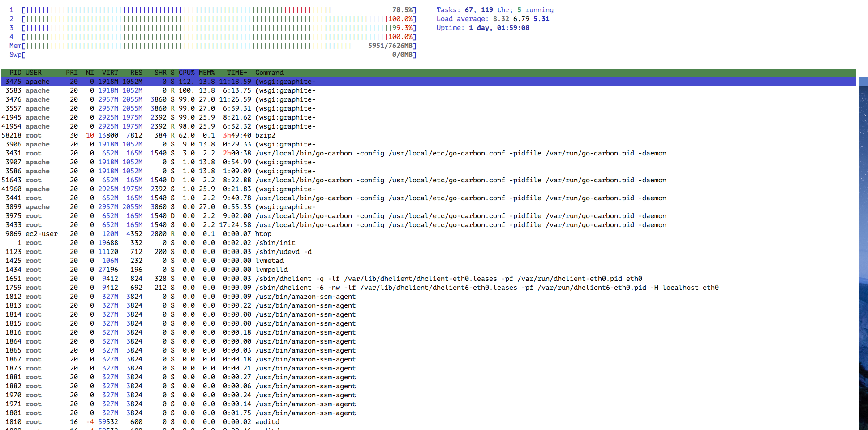Viewport: 868px width, 430px height.
Task: Select the htop process owned by ec2-user
Action: (179, 233)
